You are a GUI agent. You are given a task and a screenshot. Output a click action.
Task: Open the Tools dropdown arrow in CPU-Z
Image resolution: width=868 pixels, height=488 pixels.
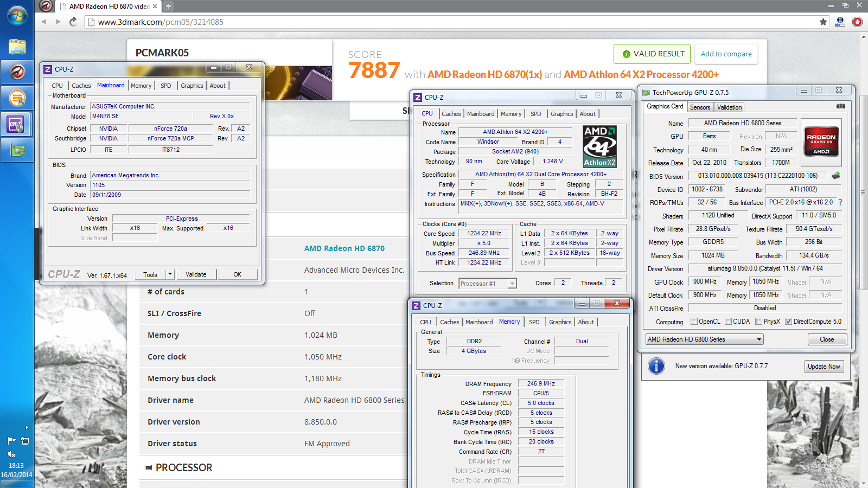coord(170,274)
